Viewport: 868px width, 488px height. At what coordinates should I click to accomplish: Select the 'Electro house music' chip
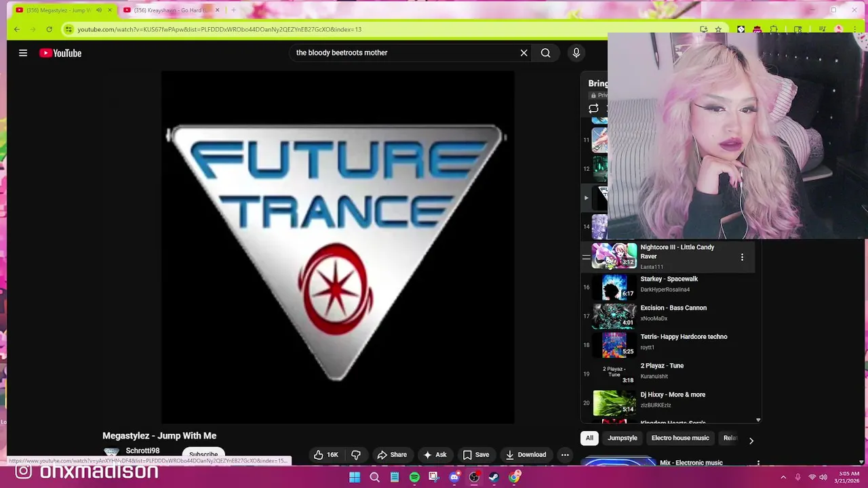point(680,438)
